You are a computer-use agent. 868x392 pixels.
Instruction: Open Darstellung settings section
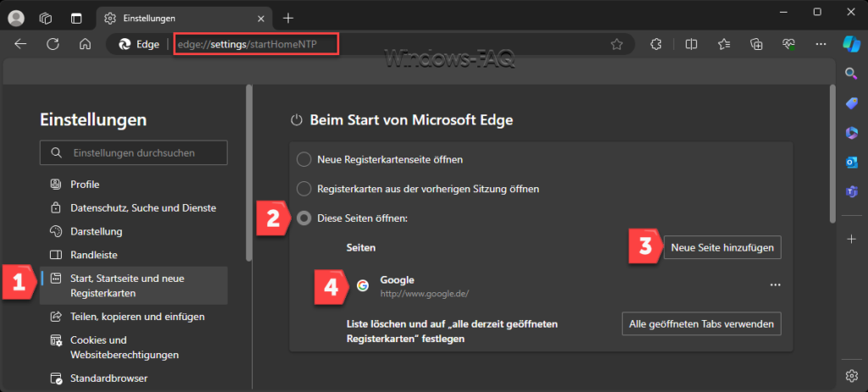tap(133, 231)
